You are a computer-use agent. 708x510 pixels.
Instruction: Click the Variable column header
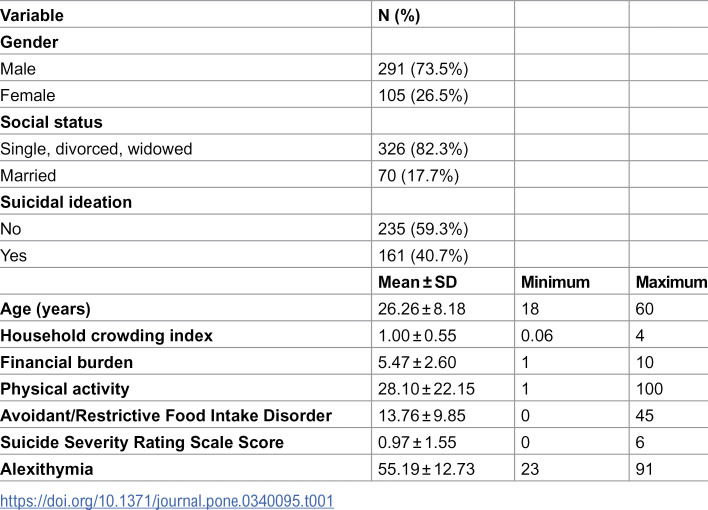pos(32,15)
